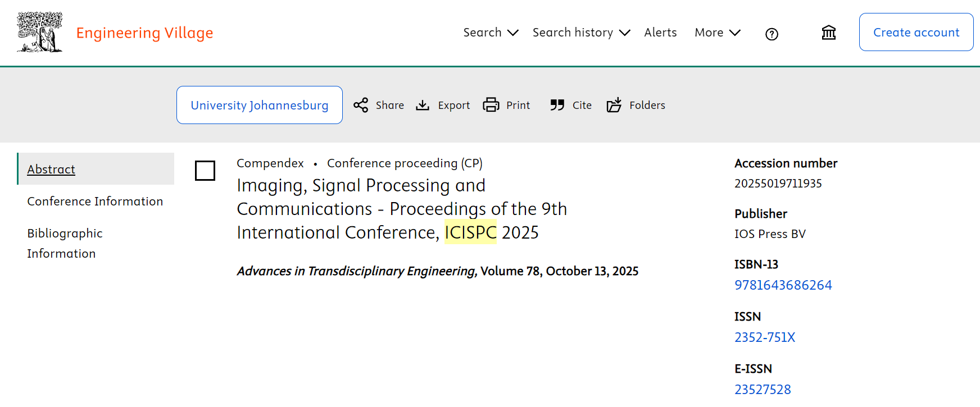Click the Cite quotation icon
Image resolution: width=980 pixels, height=407 pixels.
click(x=557, y=105)
